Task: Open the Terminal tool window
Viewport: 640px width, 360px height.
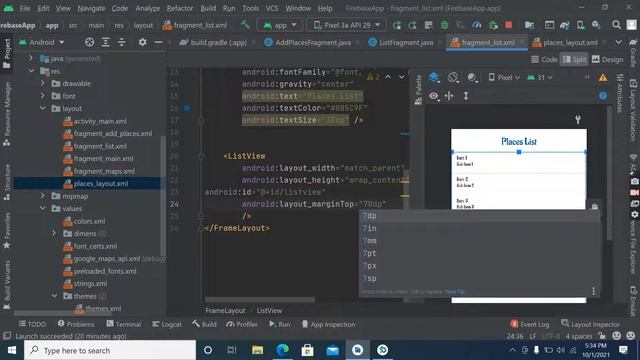Action: 124,324
